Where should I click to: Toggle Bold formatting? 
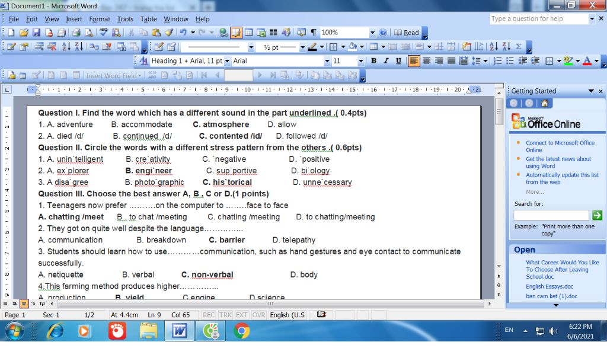(373, 61)
